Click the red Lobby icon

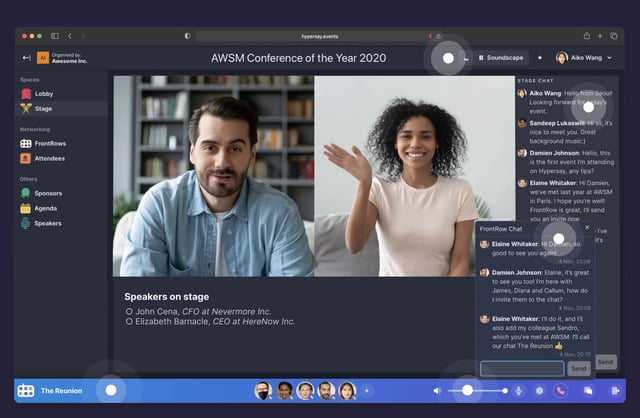click(x=26, y=94)
